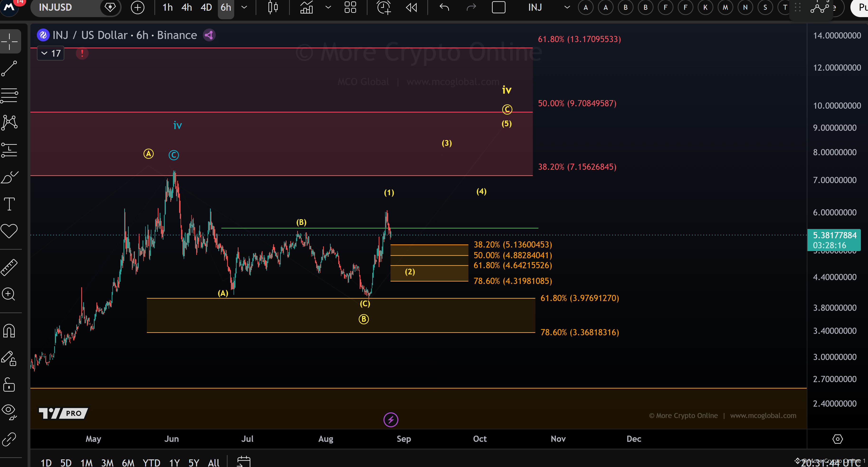The image size is (868, 467).
Task: Open chart settings gear at bottom right
Action: 838,439
